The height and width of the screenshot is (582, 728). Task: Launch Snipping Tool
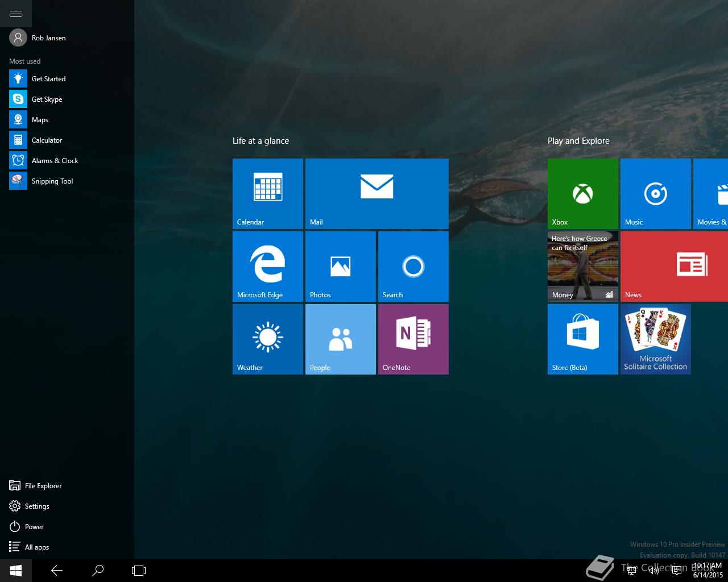coord(67,181)
